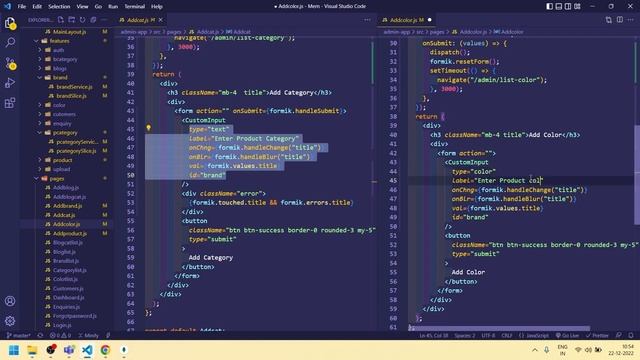Open brandService.js in Explorer

[74, 87]
